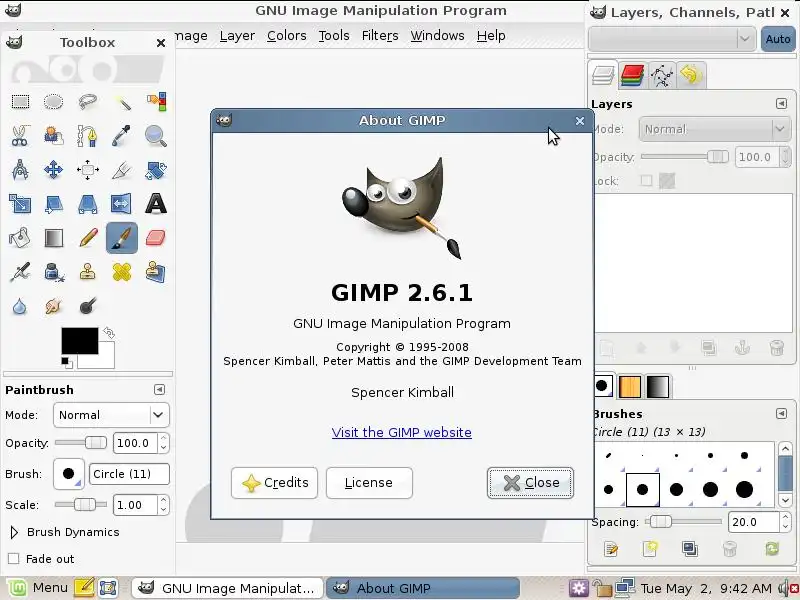
Task: Choose the Dodge/Burn tool
Action: (x=88, y=306)
